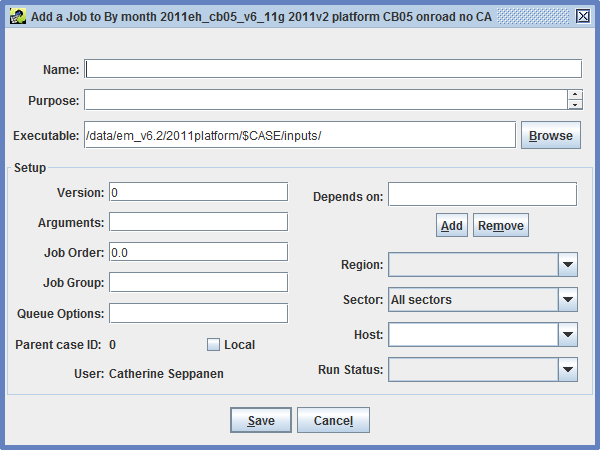The image size is (600, 450).
Task: Click the Purpose field up arrow
Action: tap(575, 95)
